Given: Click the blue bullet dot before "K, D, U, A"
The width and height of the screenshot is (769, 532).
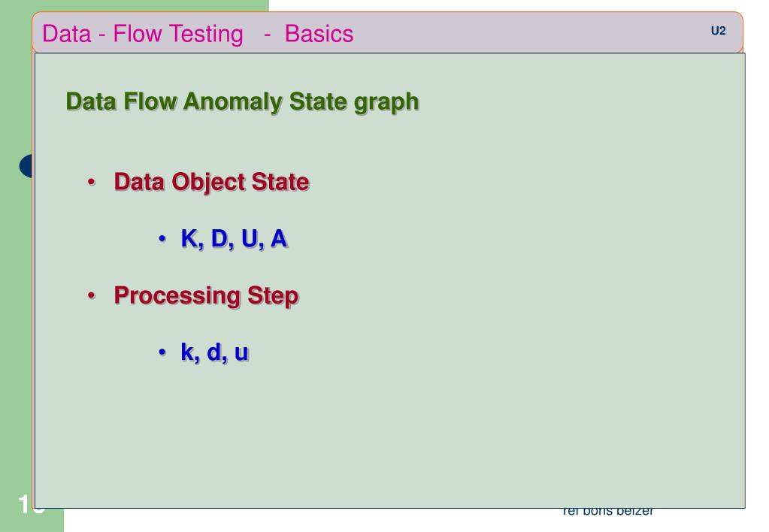Looking at the screenshot, I should tap(162, 240).
